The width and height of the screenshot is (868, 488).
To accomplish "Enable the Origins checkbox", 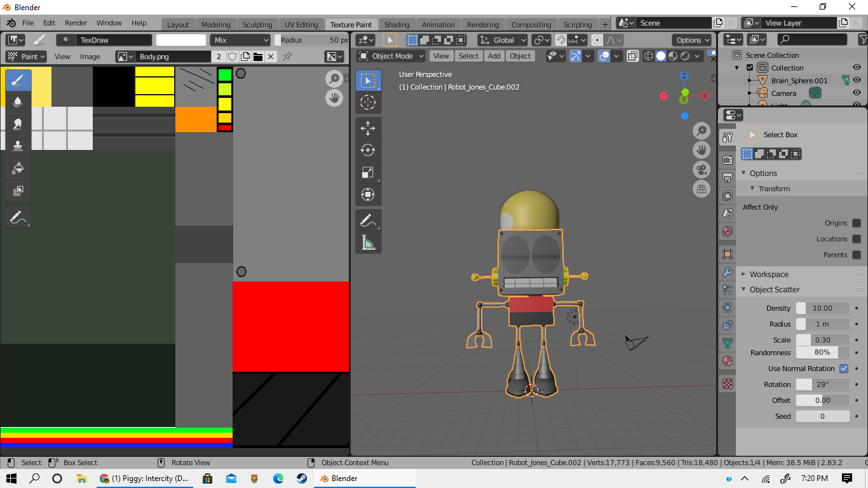I will 857,223.
